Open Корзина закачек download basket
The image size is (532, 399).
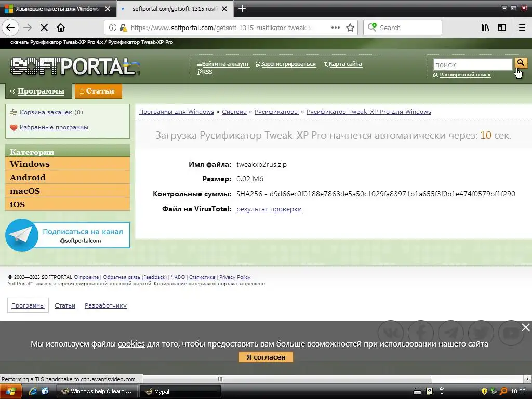tap(46, 112)
